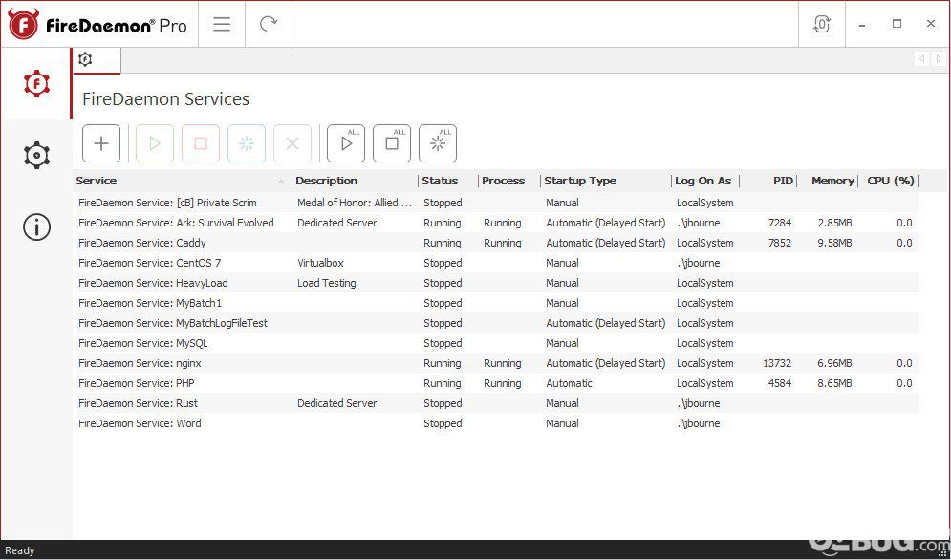The height and width of the screenshot is (560, 951).
Task: Select the PHP service row
Action: pyautogui.click(x=495, y=383)
